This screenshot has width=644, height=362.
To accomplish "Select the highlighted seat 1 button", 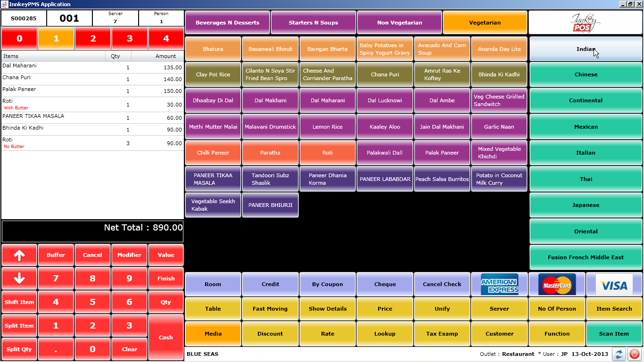I will (56, 39).
